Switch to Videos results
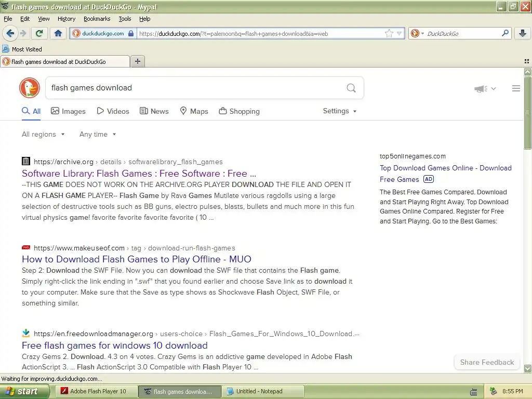 click(x=113, y=111)
